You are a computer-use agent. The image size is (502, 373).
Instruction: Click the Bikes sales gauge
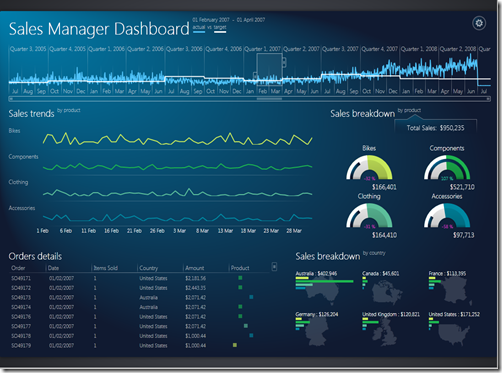click(369, 167)
